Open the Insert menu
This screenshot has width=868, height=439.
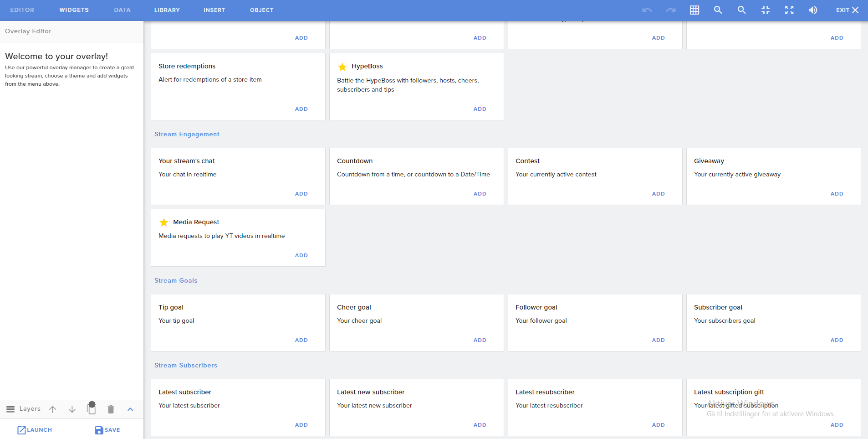click(214, 10)
